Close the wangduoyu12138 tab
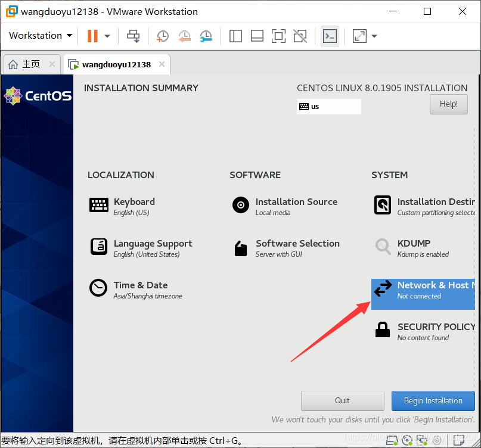 pos(162,64)
